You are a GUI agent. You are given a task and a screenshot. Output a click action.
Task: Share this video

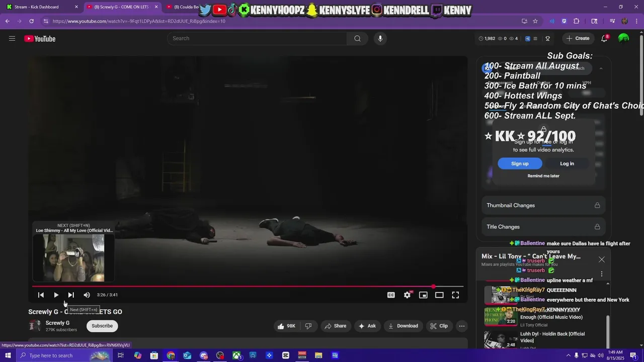(x=336, y=326)
